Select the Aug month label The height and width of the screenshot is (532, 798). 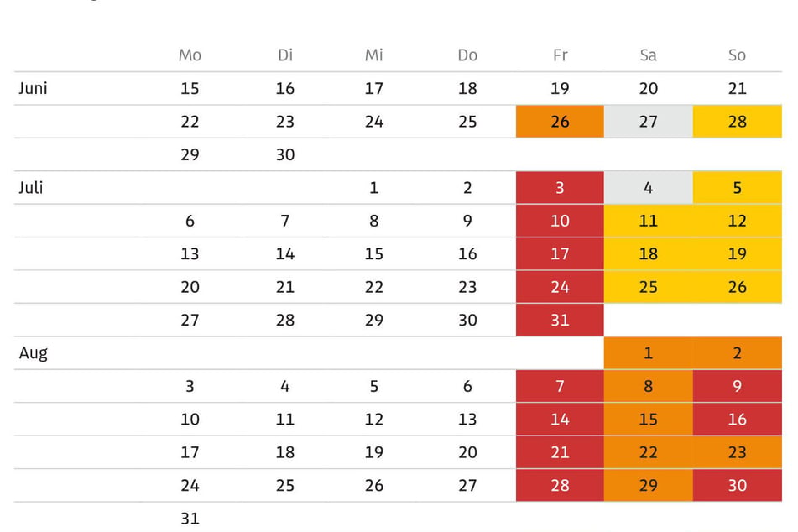pyautogui.click(x=33, y=353)
